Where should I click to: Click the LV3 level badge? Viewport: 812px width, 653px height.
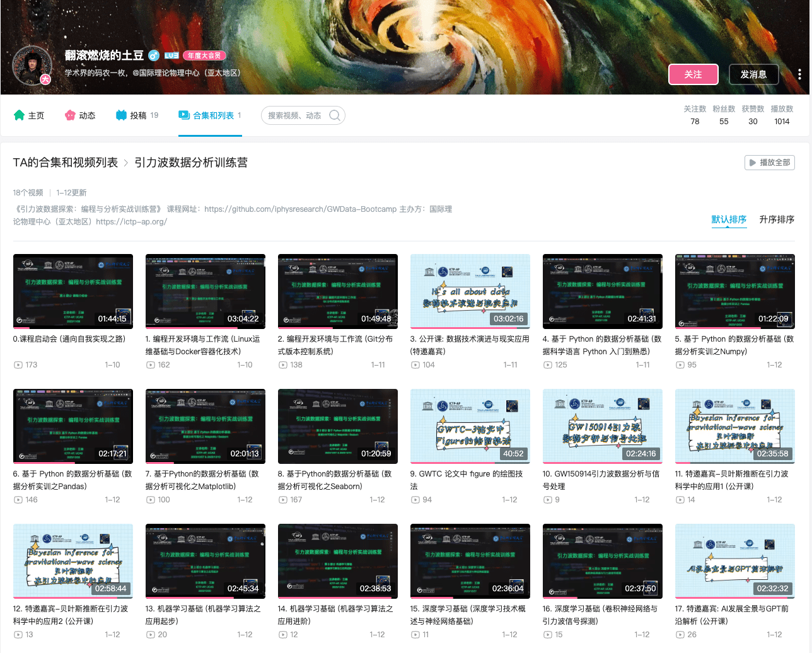coord(171,55)
